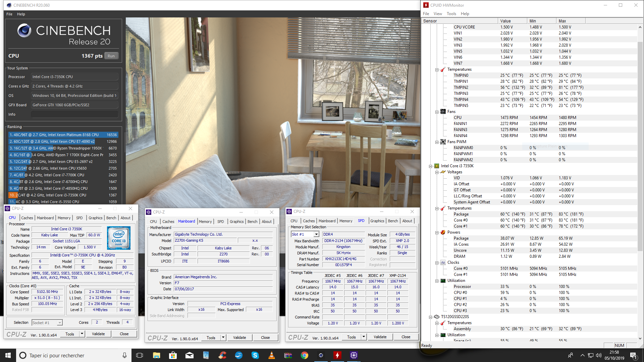Collapse the TS120GSSD220S drive node

(x=430, y=317)
